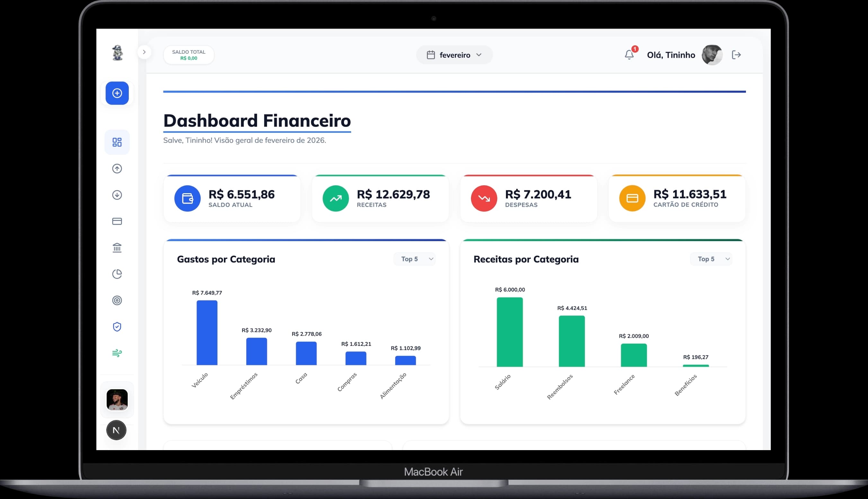The width and height of the screenshot is (868, 499).
Task: Click the Saldo Total badge
Action: pos(188,55)
